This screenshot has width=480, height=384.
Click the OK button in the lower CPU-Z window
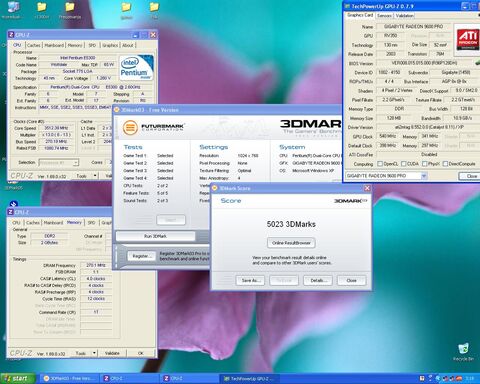pyautogui.click(x=141, y=353)
